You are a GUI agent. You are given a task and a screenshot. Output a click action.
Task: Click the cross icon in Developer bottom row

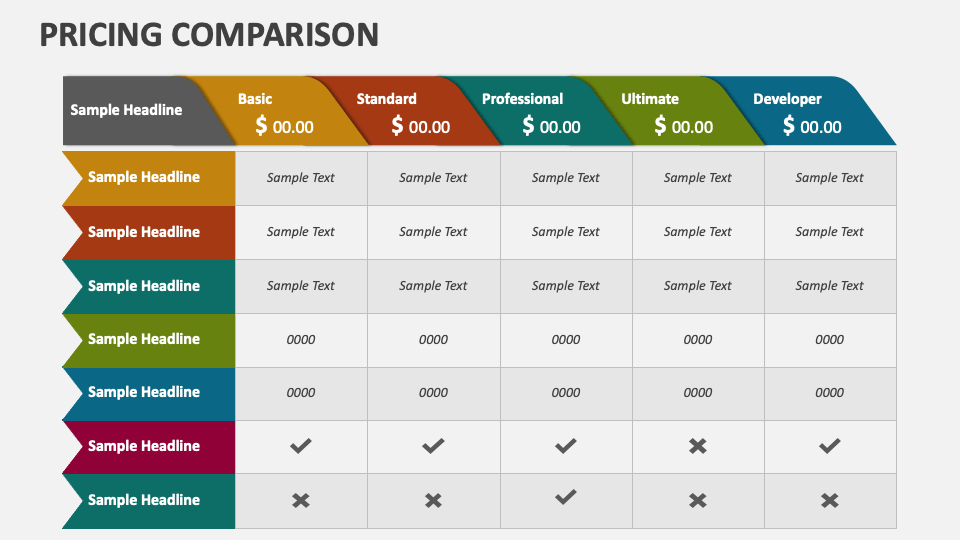(x=830, y=500)
